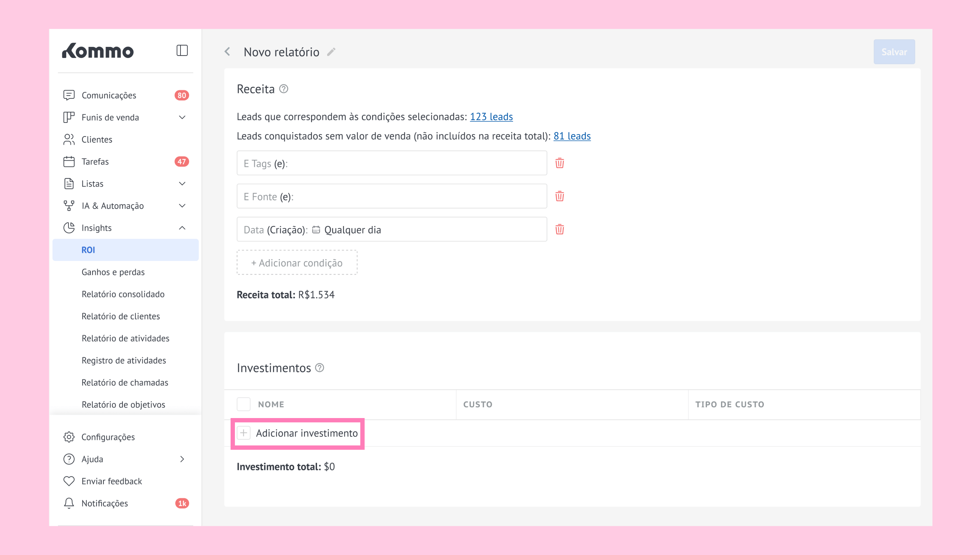Viewport: 980px width, 555px height.
Task: Collapse sidebar using the panel toggle icon
Action: (182, 50)
